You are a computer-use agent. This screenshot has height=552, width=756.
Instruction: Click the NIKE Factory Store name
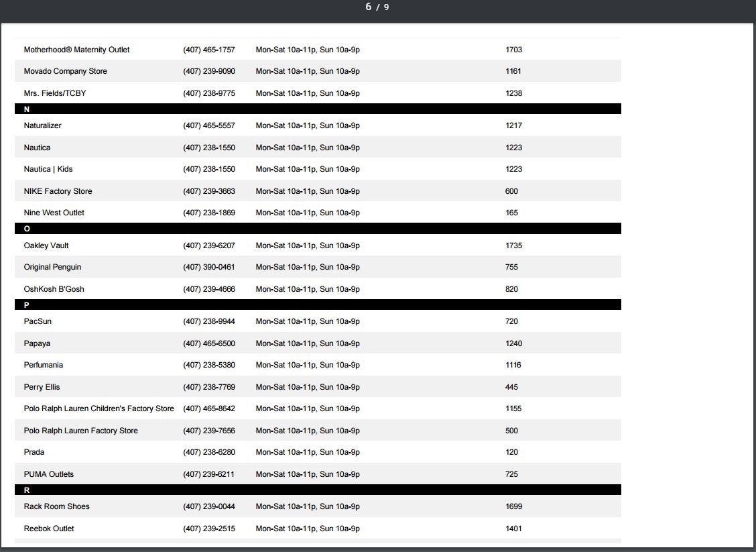[x=58, y=191]
